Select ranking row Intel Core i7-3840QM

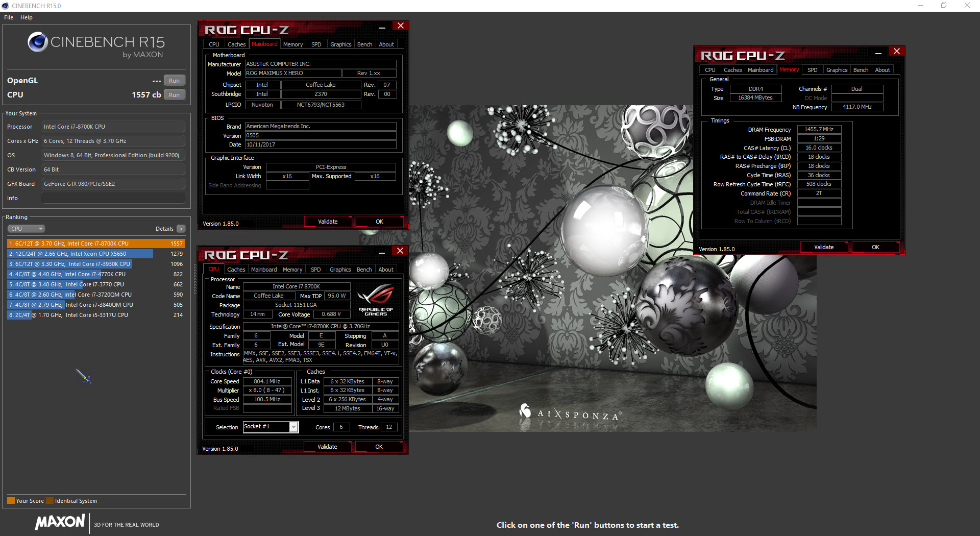click(x=96, y=305)
